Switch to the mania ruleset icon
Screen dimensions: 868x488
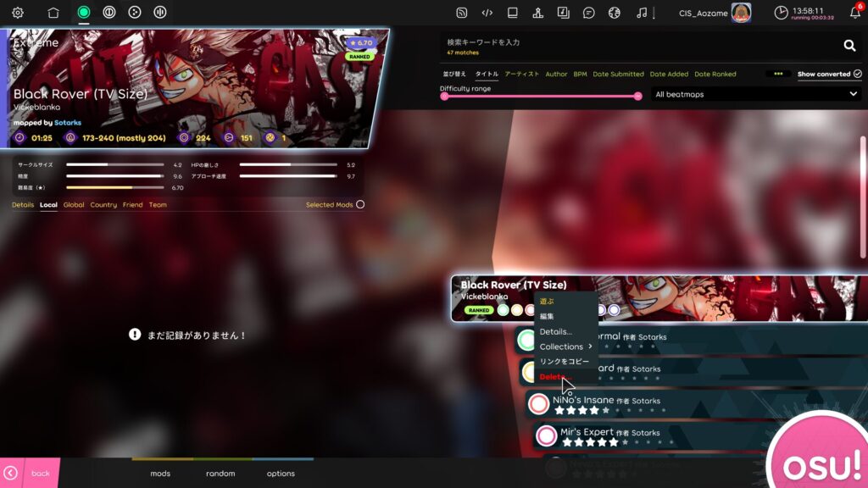[x=160, y=12]
